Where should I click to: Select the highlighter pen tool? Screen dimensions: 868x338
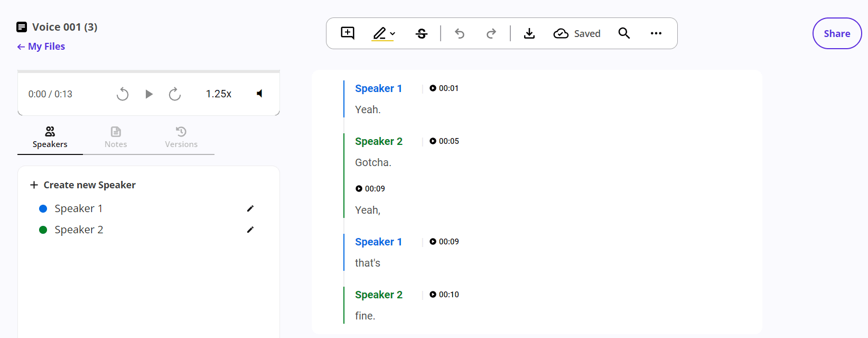379,33
